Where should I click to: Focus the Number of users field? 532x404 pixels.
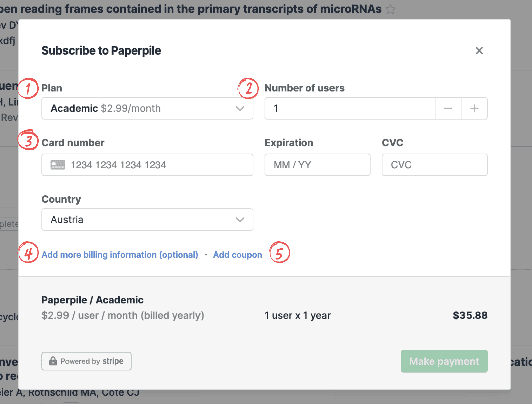click(350, 108)
